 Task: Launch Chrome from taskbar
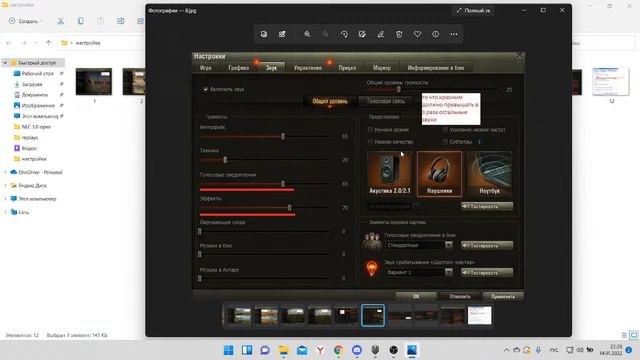[x=338, y=350]
